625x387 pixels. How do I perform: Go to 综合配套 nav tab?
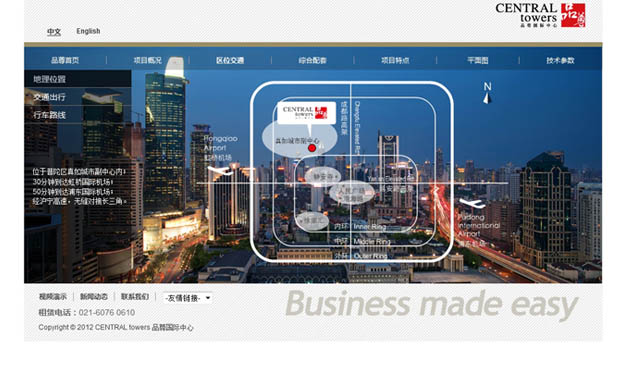[312, 61]
